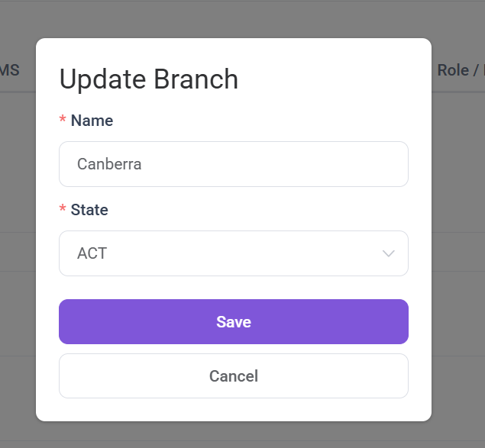Click the Canberra text in Name field
The image size is (485, 448).
[x=109, y=164]
